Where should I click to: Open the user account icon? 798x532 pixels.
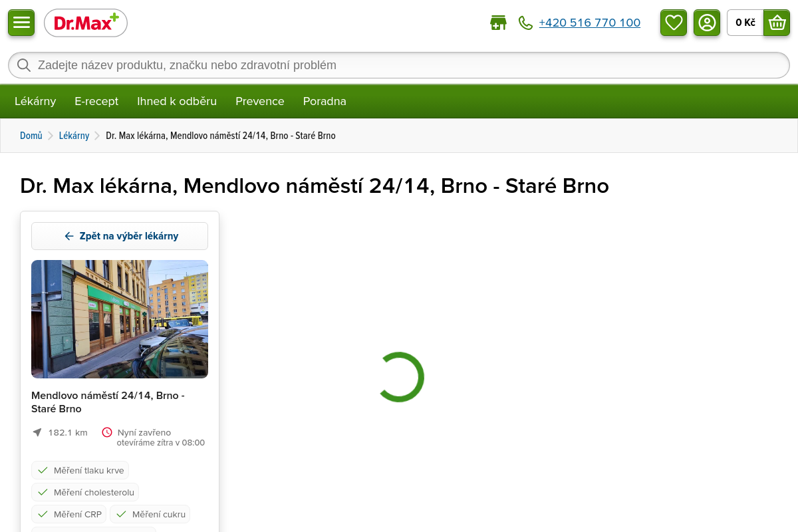[x=707, y=23]
